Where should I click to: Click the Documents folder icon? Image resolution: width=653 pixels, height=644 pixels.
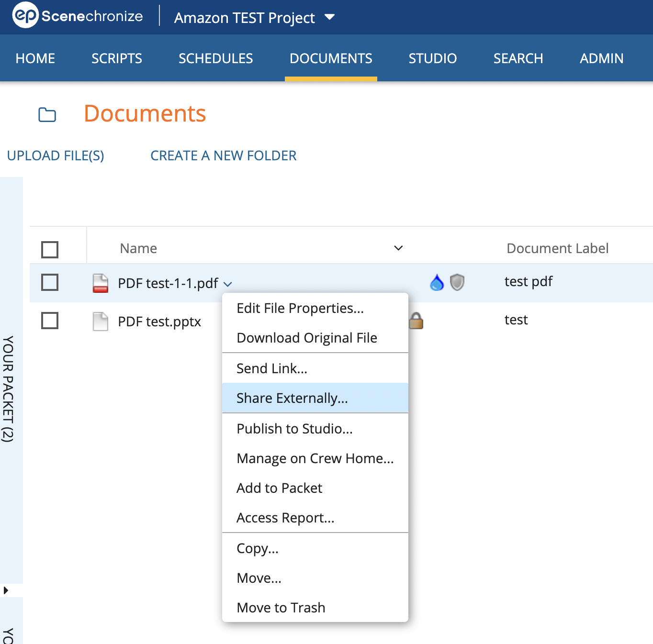click(47, 115)
